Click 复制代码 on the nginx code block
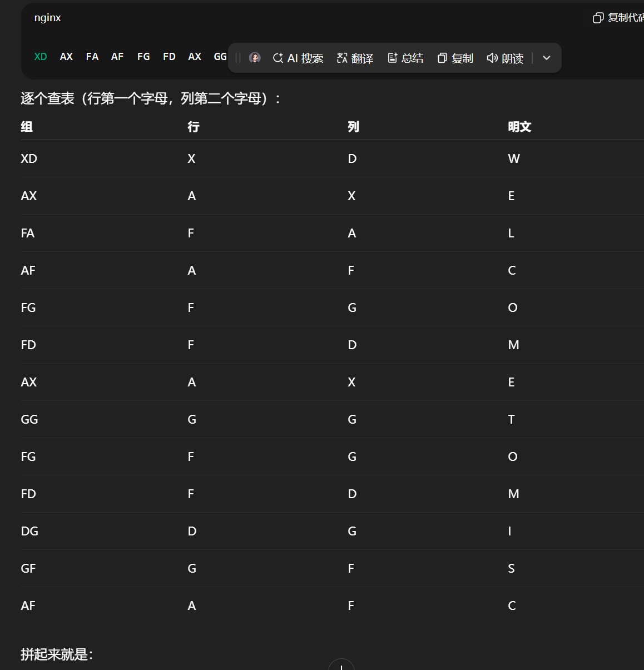644x670 pixels. click(x=618, y=18)
